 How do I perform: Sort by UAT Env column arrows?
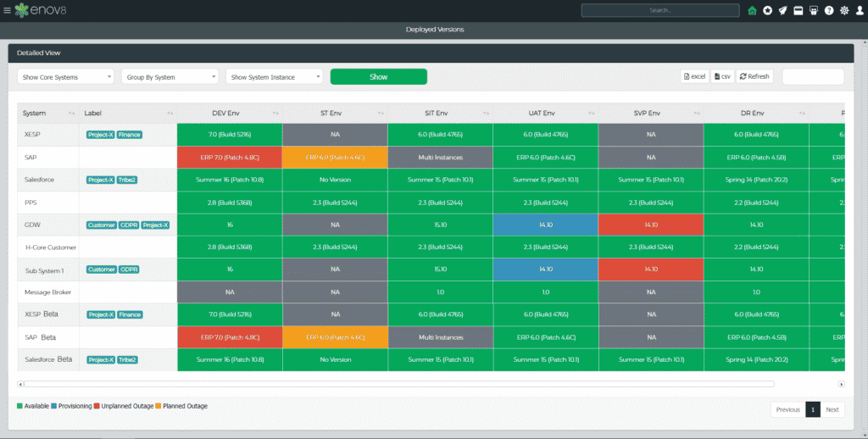(x=591, y=114)
